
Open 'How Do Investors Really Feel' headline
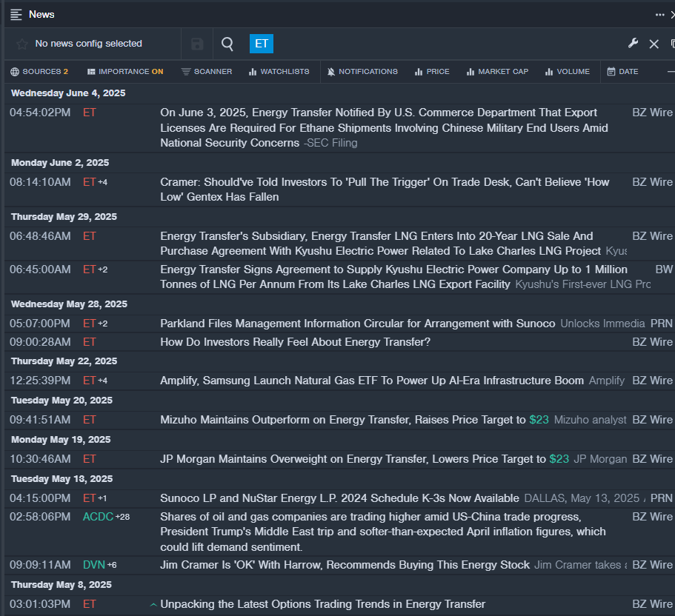click(x=296, y=342)
